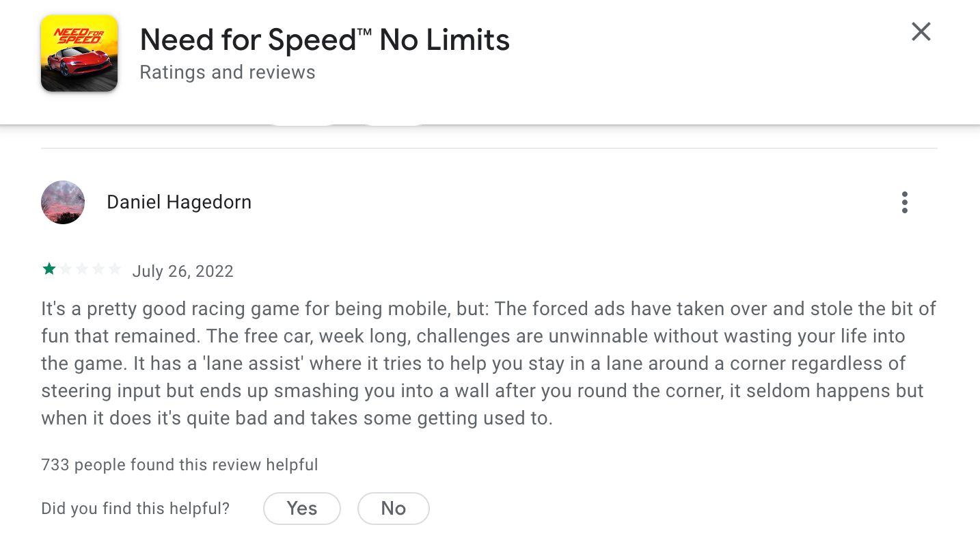The width and height of the screenshot is (980, 540).
Task: Click the "Did you find this helpful?" label
Action: click(135, 509)
